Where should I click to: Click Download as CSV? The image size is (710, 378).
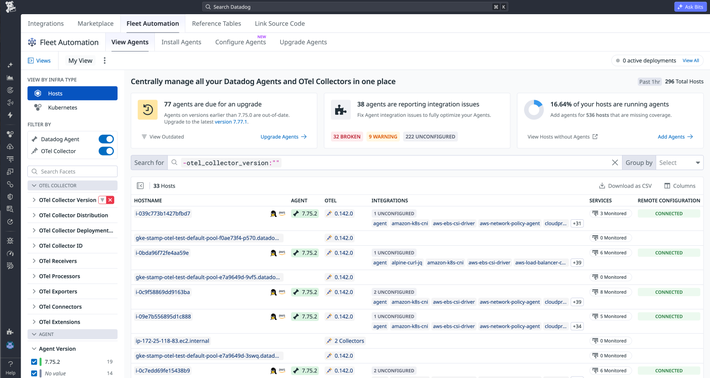pyautogui.click(x=625, y=186)
